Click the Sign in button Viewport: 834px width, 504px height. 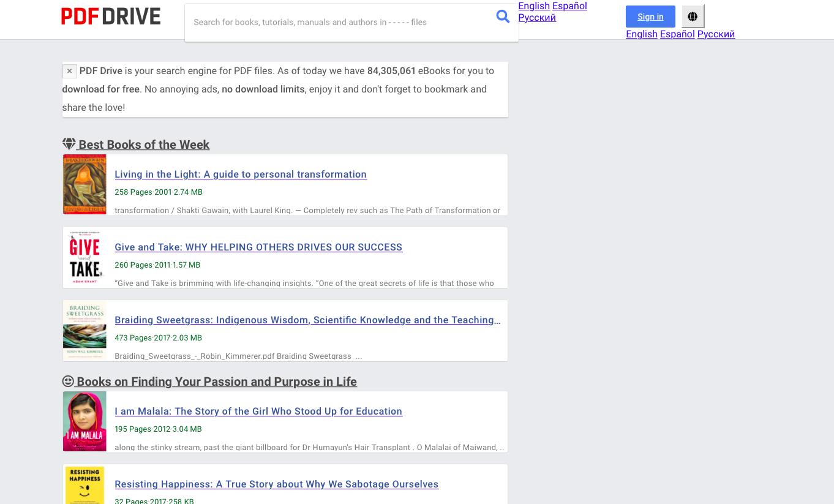click(x=650, y=17)
